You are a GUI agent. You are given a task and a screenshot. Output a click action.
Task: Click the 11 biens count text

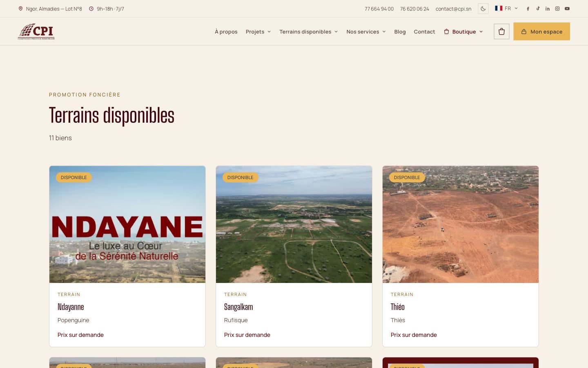click(x=60, y=138)
